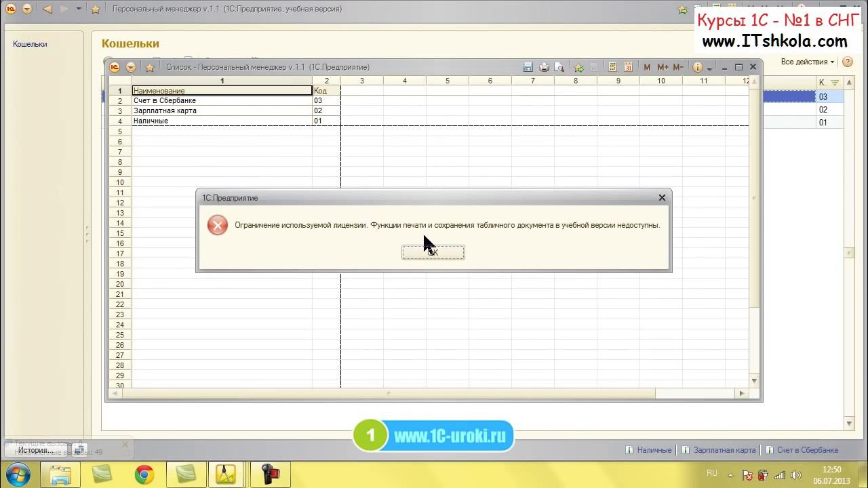This screenshot has width=868, height=488.
Task: Open print preview in the Список window
Action: point(559,67)
